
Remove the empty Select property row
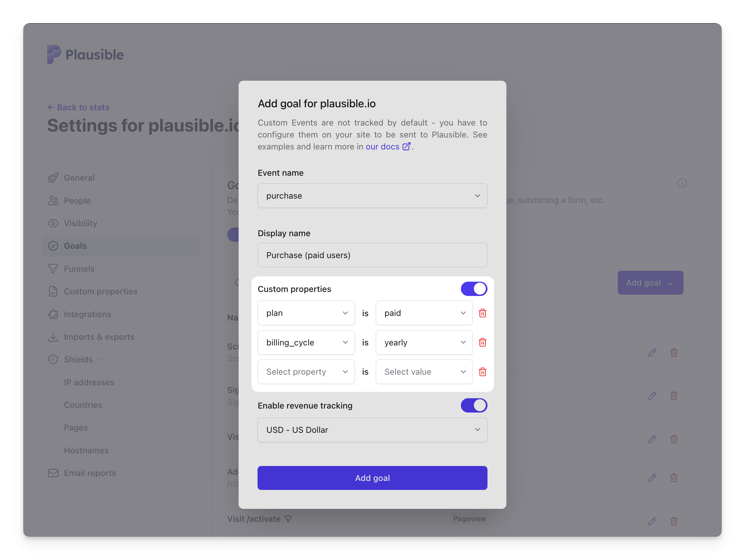pos(482,372)
